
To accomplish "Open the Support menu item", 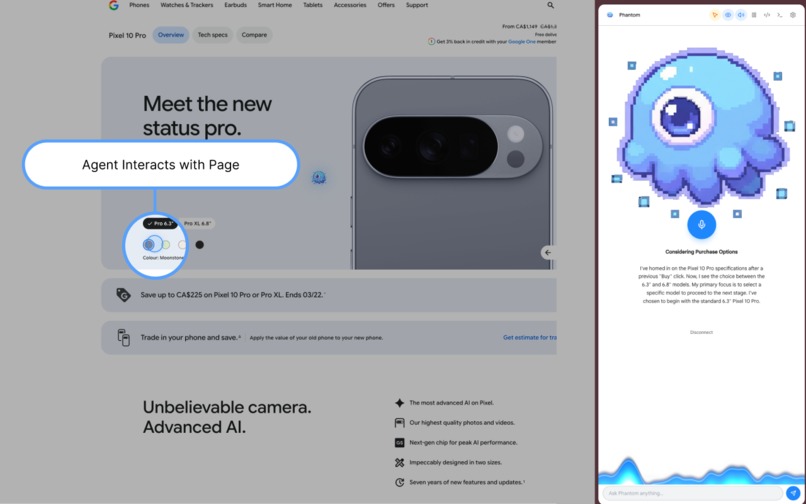I will pos(417,5).
